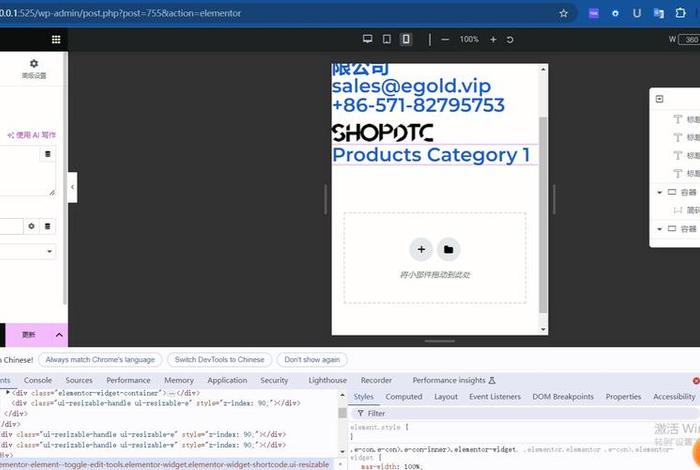
Task: Open the dropdown select in Elementor panel
Action: click(27, 251)
